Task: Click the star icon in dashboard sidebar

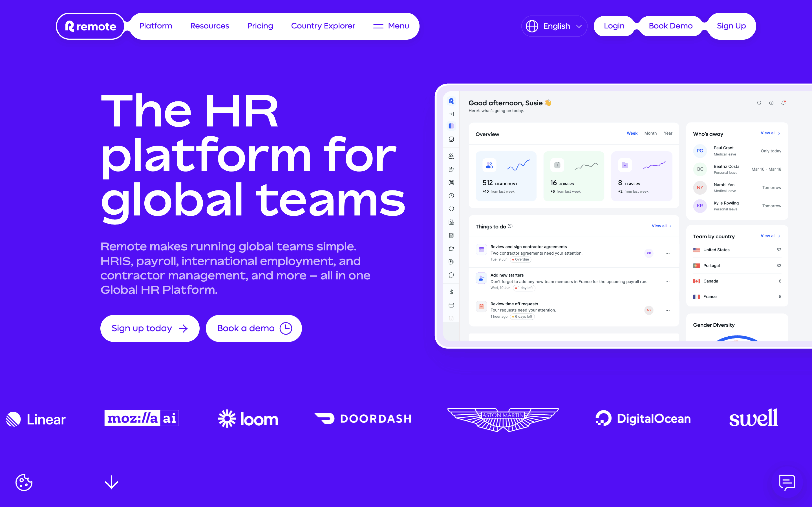Action: click(x=451, y=248)
